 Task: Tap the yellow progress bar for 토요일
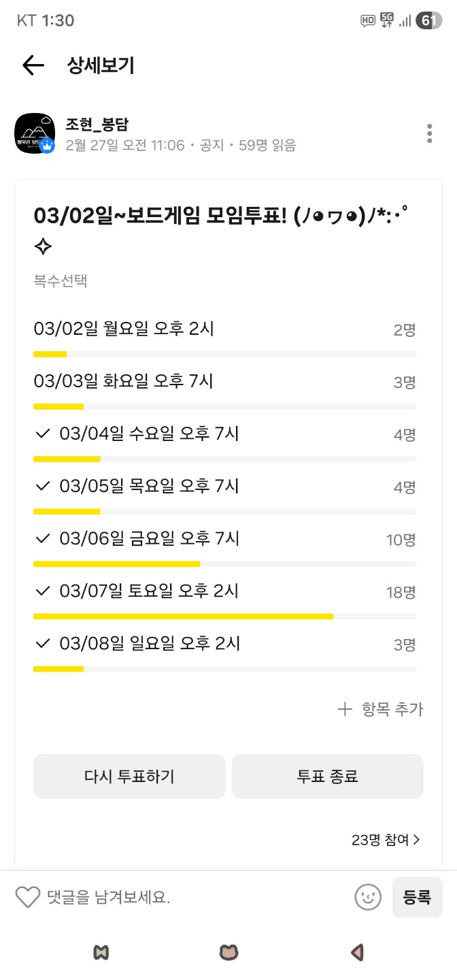184,616
